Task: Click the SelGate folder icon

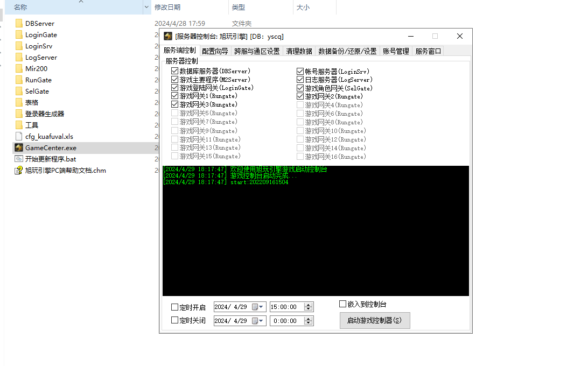Action: (19, 91)
